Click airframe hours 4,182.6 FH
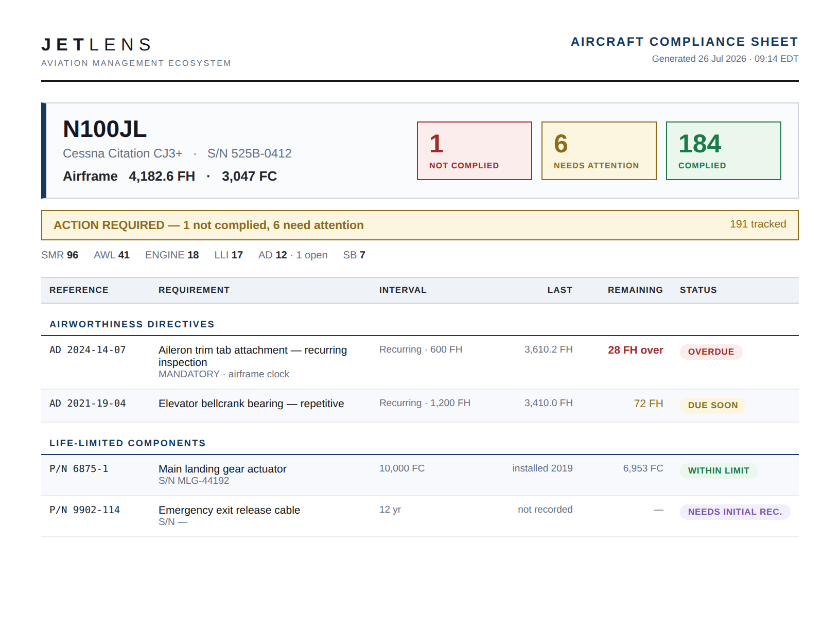 pos(162,176)
